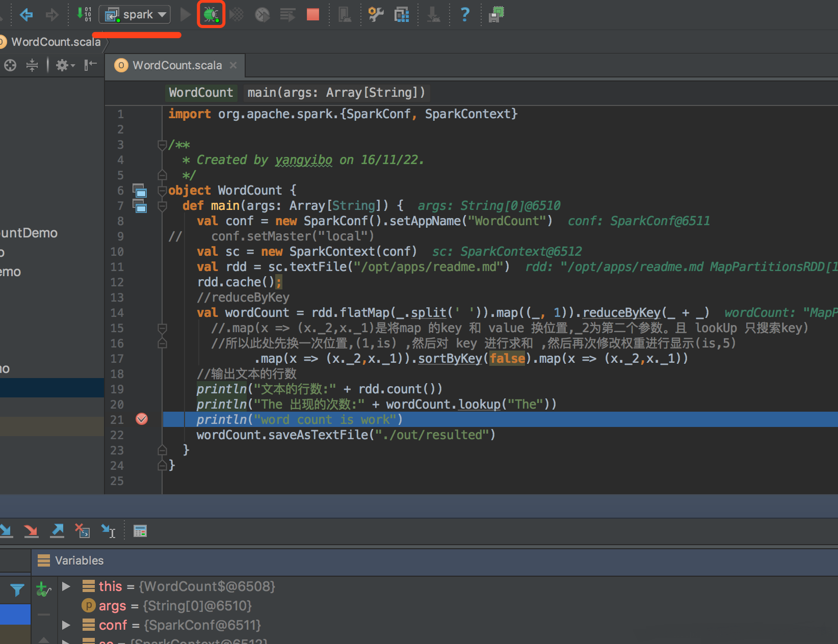
Task: Click 'yangyibo' in the header comment
Action: (303, 159)
